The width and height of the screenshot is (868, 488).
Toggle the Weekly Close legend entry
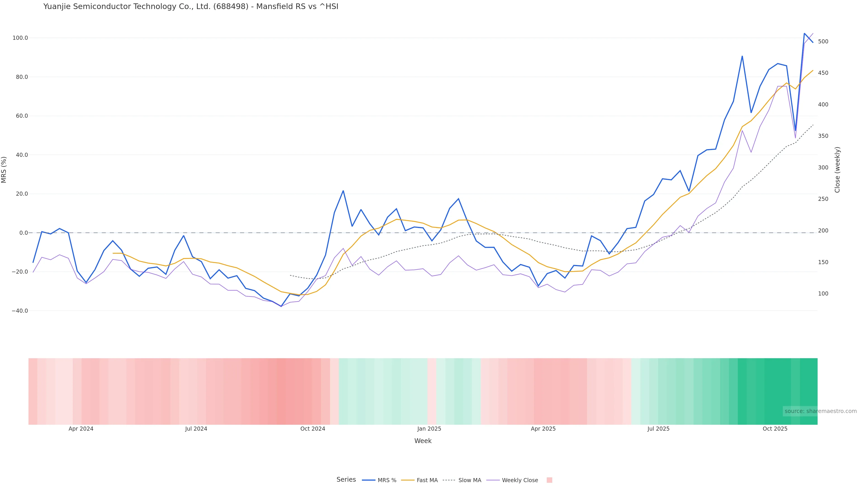[x=512, y=480]
